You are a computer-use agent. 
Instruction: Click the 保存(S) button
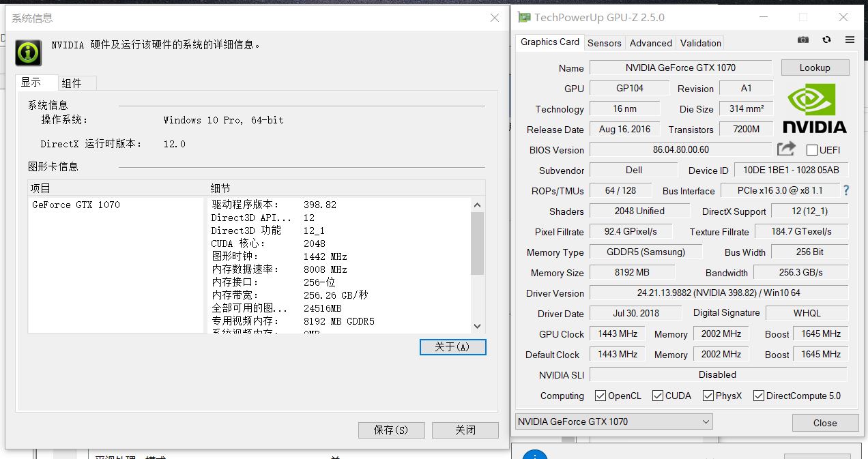coord(391,430)
